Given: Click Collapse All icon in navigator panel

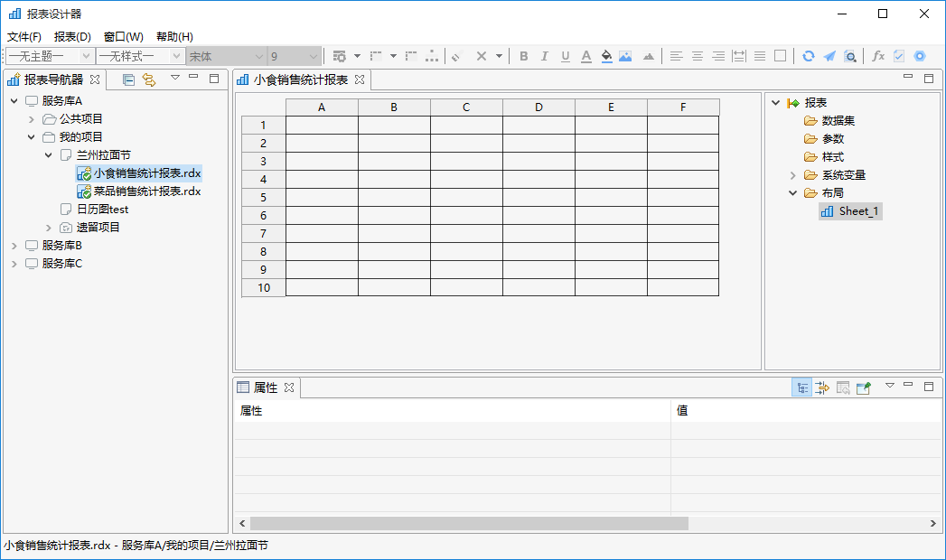Looking at the screenshot, I should 128,79.
